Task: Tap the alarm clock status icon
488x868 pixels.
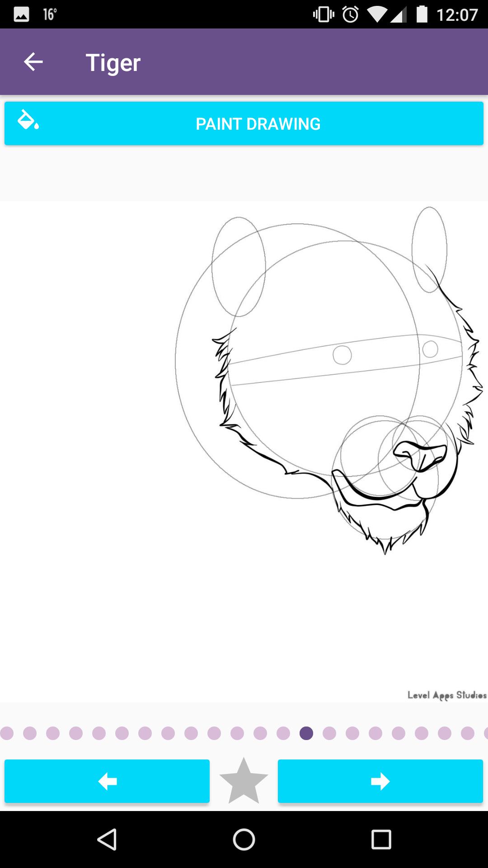Action: [351, 14]
